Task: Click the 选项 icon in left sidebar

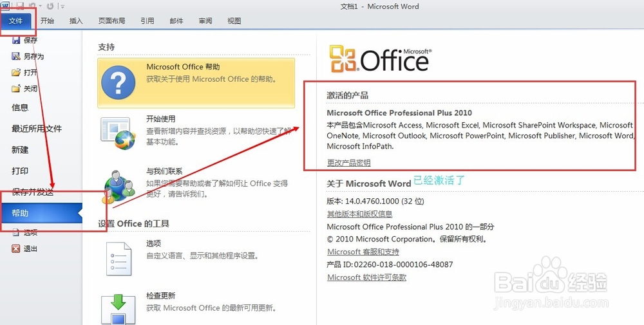Action: (x=15, y=232)
